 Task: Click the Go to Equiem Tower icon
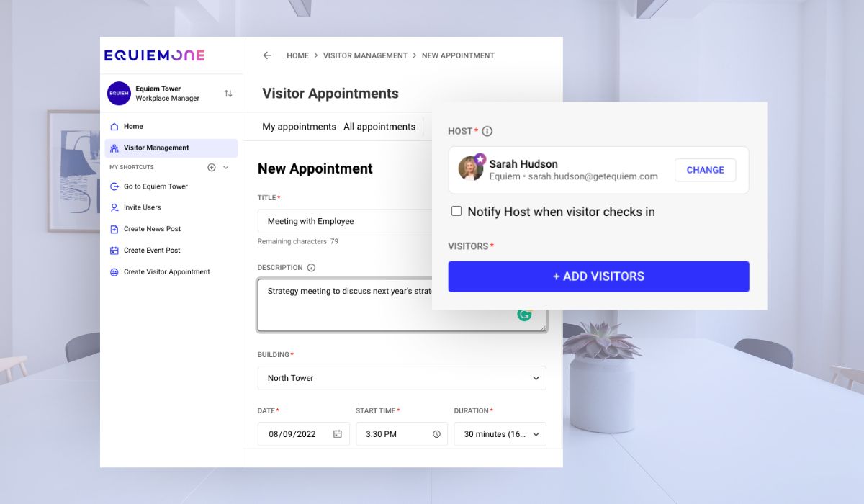point(114,186)
